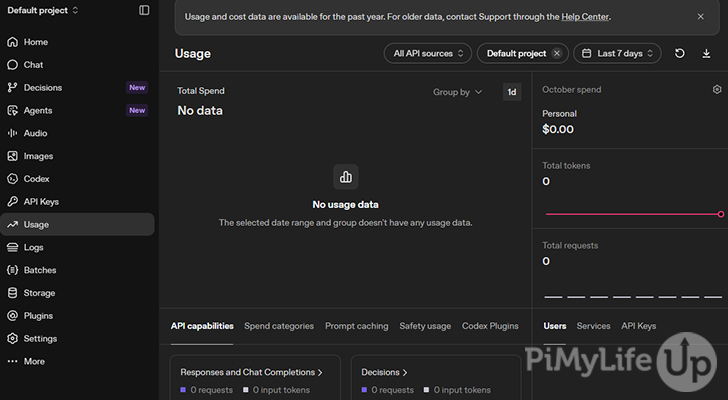Image resolution: width=728 pixels, height=400 pixels.
Task: Open the API Keys tab on right panel
Action: tap(639, 326)
